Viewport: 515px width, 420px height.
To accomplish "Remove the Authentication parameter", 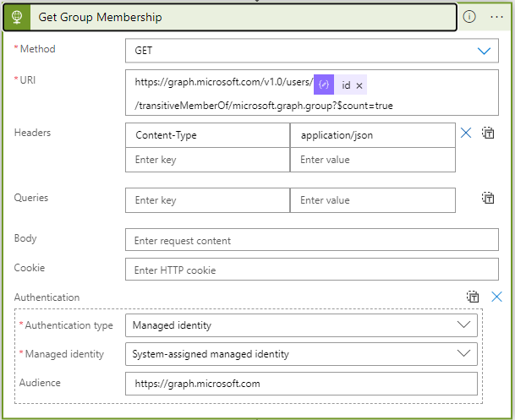I will (x=496, y=297).
